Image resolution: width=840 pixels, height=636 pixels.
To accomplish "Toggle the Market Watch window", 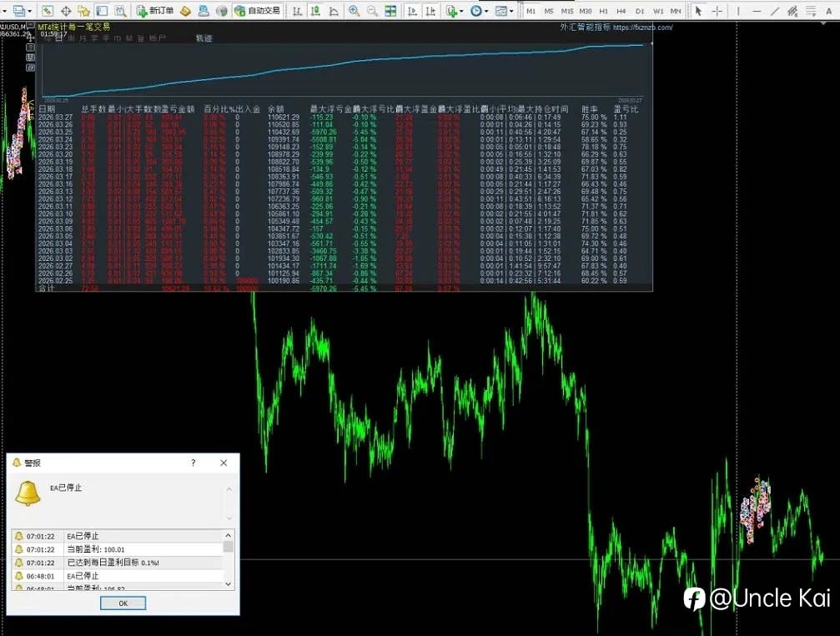I will (x=48, y=11).
